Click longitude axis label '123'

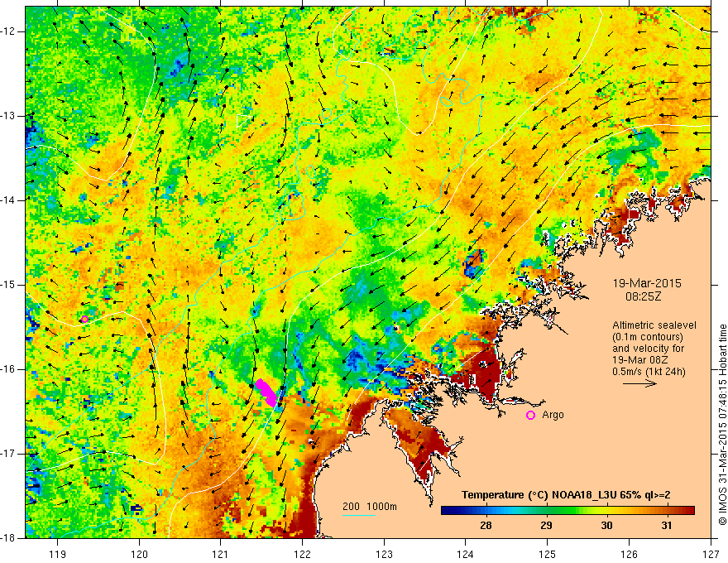[x=384, y=554]
